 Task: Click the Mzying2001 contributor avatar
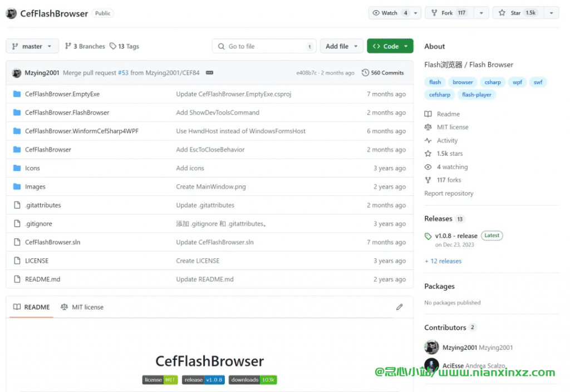point(431,347)
